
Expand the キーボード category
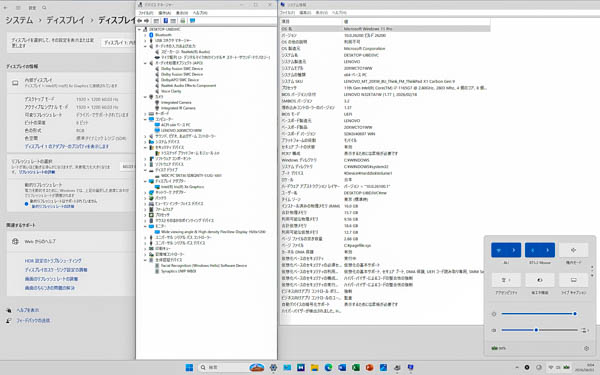[145, 114]
